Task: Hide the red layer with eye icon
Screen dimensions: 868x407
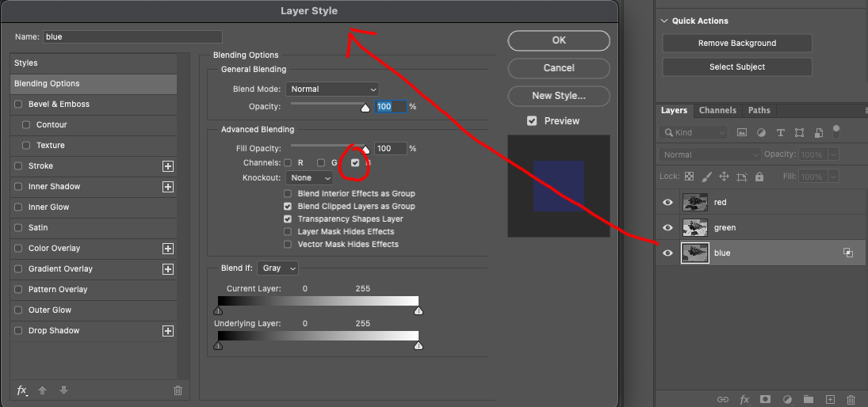Action: pyautogui.click(x=667, y=203)
